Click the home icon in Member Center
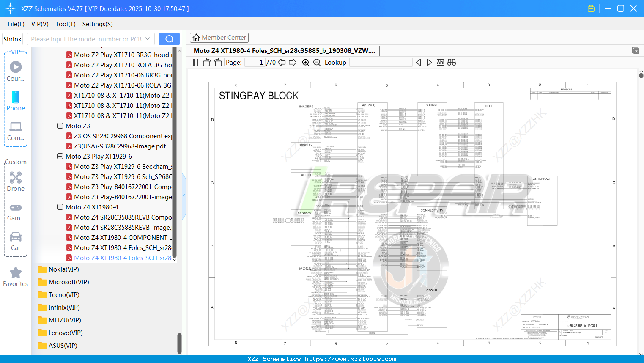 point(196,38)
